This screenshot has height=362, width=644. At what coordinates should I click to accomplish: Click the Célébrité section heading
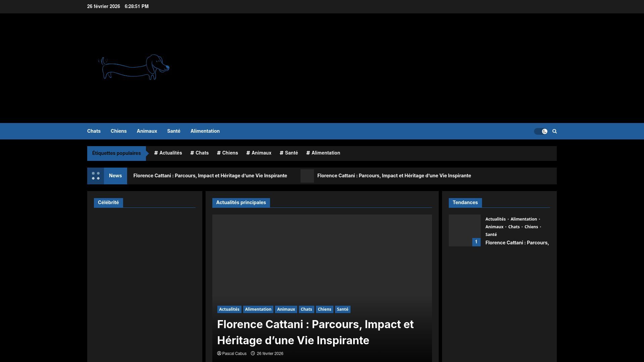[108, 202]
